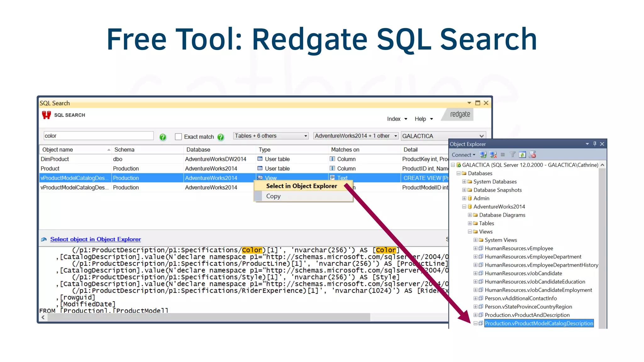Click left scroll arrow of SQL preview
Screen dimensions: 644x362
point(43,318)
